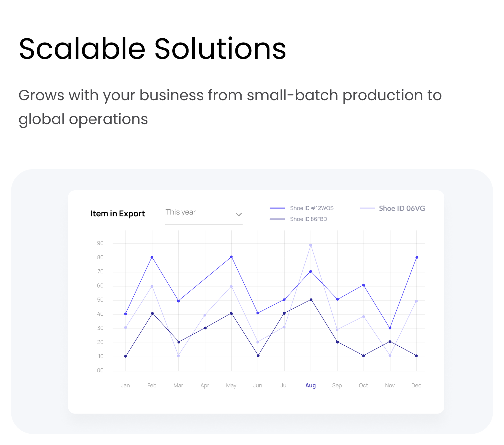Click the #12WQS data point for December
The height and width of the screenshot is (445, 504).
tap(417, 257)
